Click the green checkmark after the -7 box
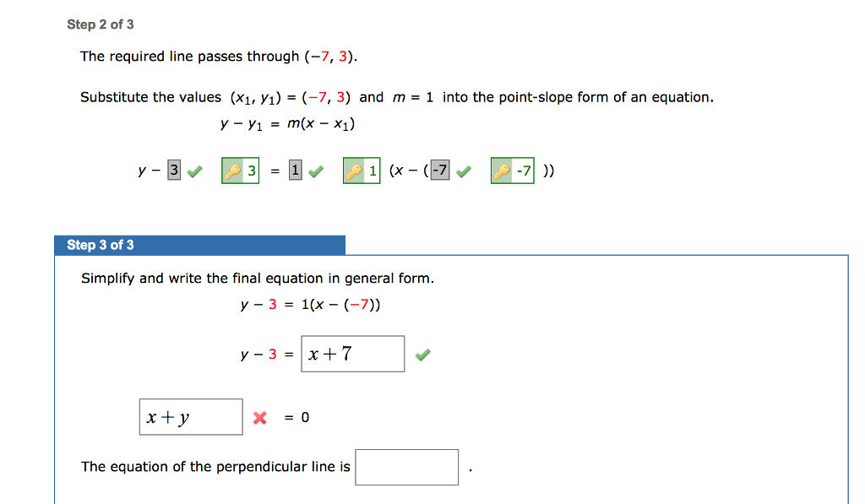The width and height of the screenshot is (865, 504). tap(464, 171)
